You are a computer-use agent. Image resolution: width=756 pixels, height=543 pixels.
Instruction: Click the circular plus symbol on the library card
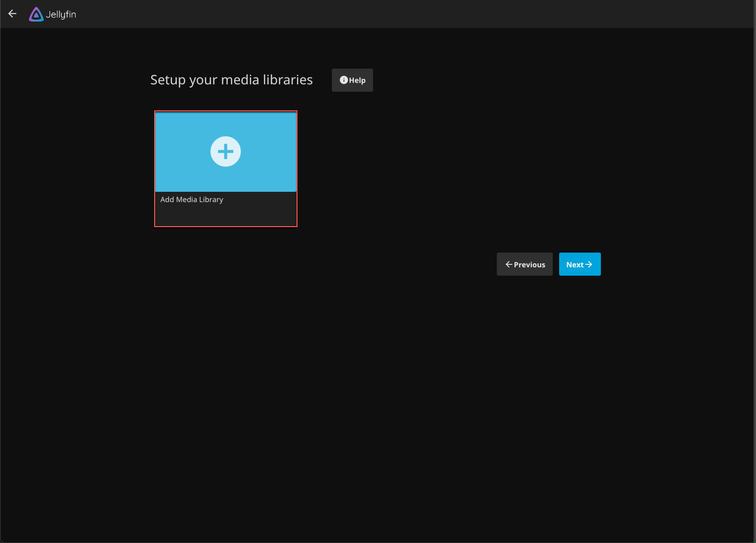point(225,151)
